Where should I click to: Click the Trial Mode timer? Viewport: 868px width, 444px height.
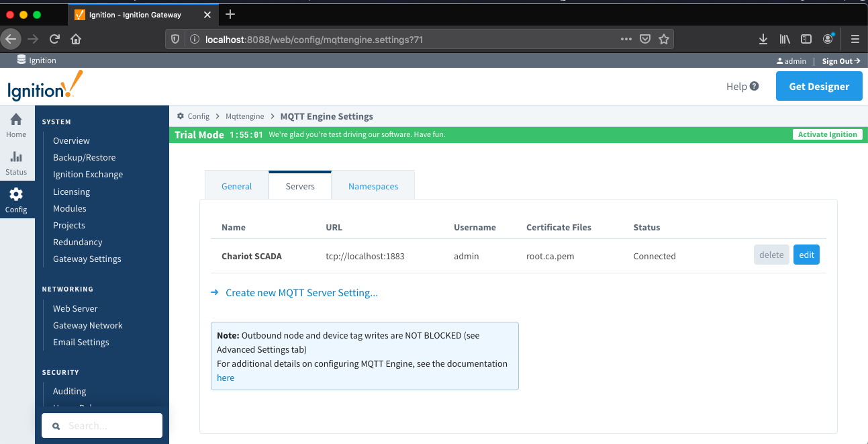tap(246, 134)
